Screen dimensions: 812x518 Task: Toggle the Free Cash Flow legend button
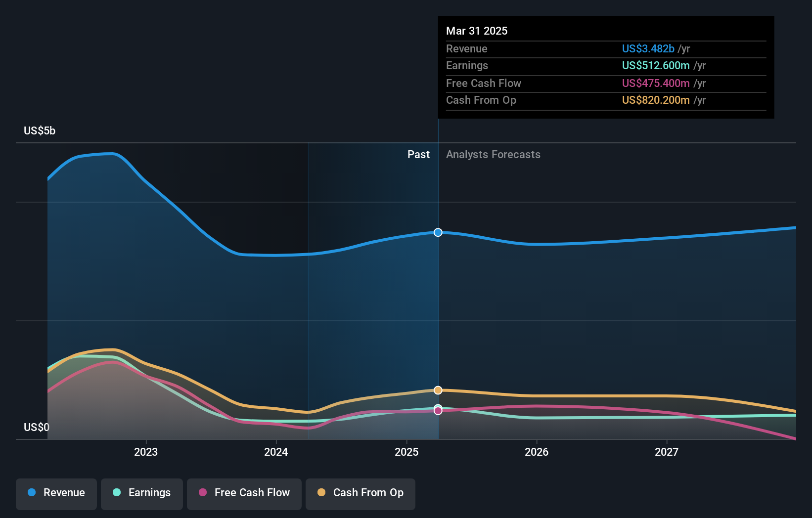click(244, 494)
